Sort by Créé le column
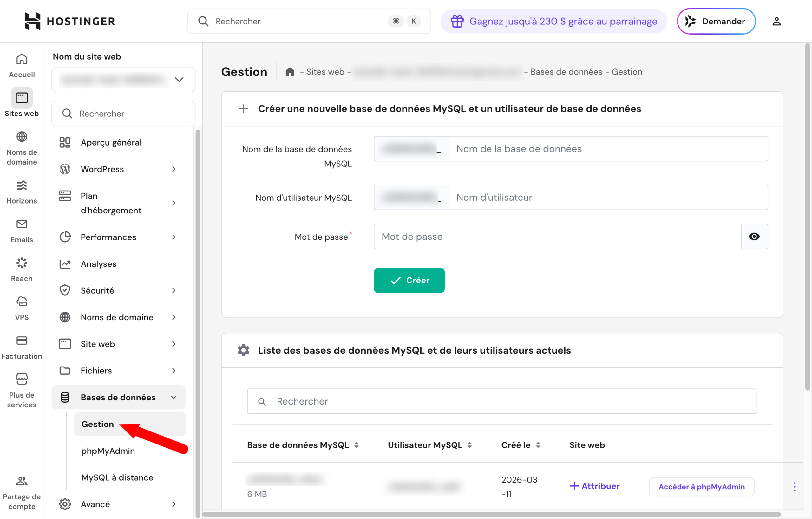Image resolution: width=812 pixels, height=519 pixels. point(521,445)
